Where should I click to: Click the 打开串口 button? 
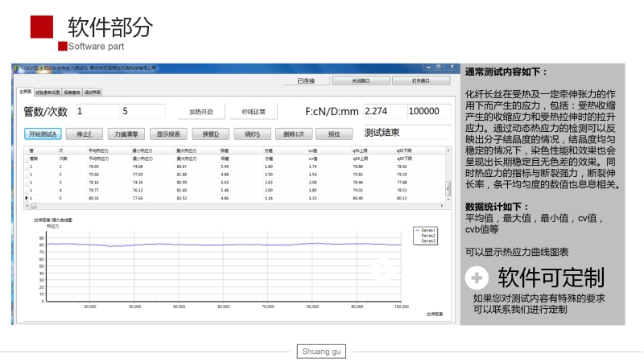(419, 80)
